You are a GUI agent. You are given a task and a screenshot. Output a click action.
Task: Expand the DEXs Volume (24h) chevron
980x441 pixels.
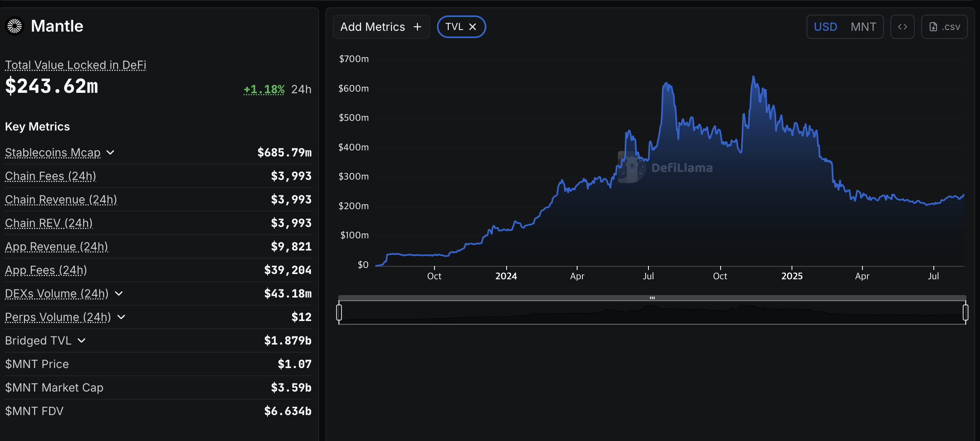click(x=119, y=293)
